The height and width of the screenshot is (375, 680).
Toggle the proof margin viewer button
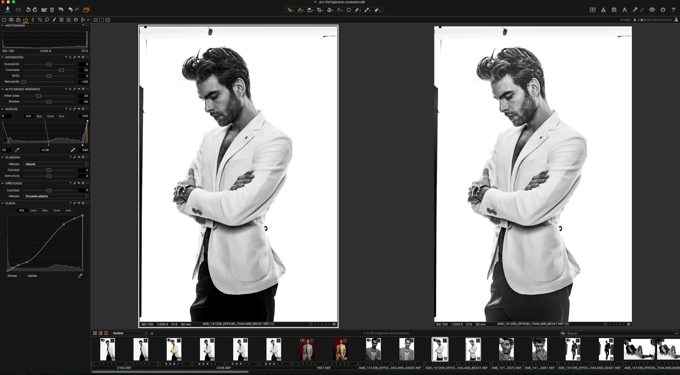[x=108, y=20]
